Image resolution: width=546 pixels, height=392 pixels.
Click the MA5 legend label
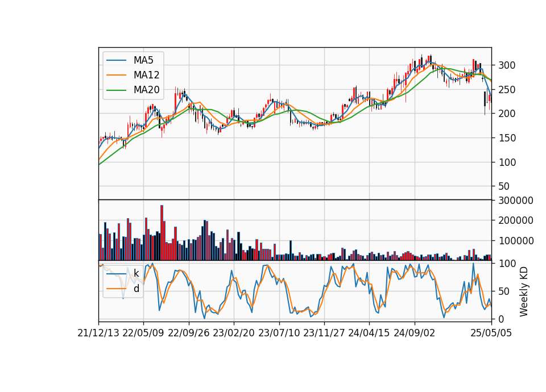pos(143,60)
